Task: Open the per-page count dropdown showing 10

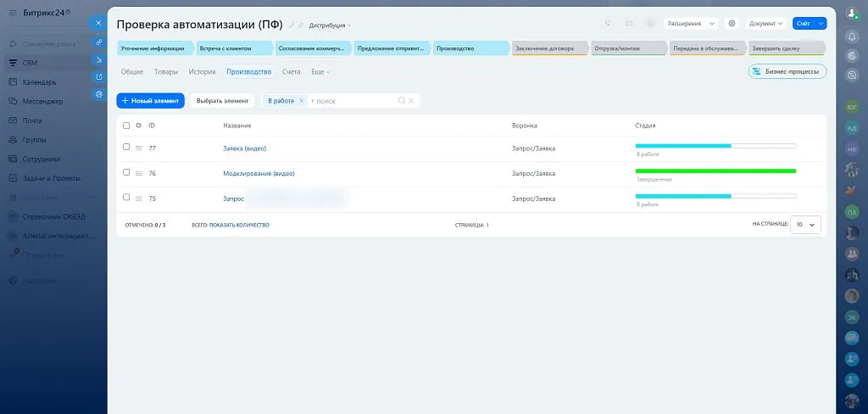Action: pyautogui.click(x=805, y=225)
